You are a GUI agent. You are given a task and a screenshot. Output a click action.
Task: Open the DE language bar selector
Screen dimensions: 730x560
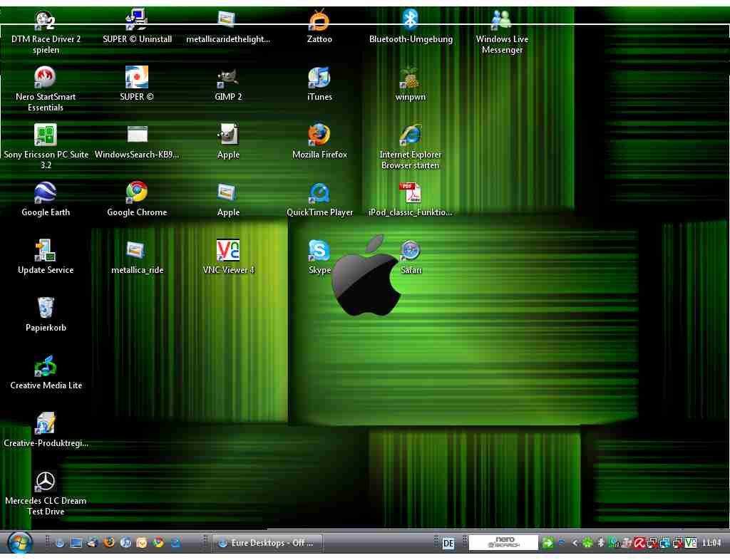(x=448, y=543)
